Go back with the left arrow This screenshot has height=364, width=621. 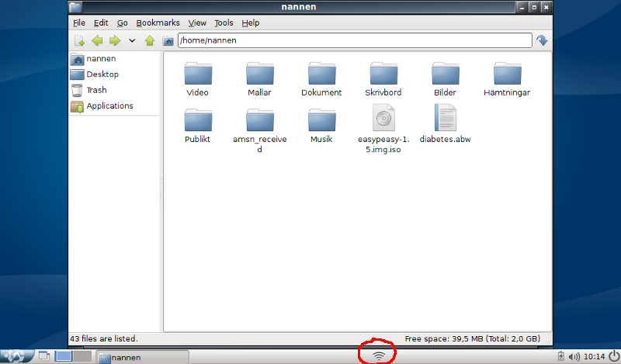pos(97,40)
